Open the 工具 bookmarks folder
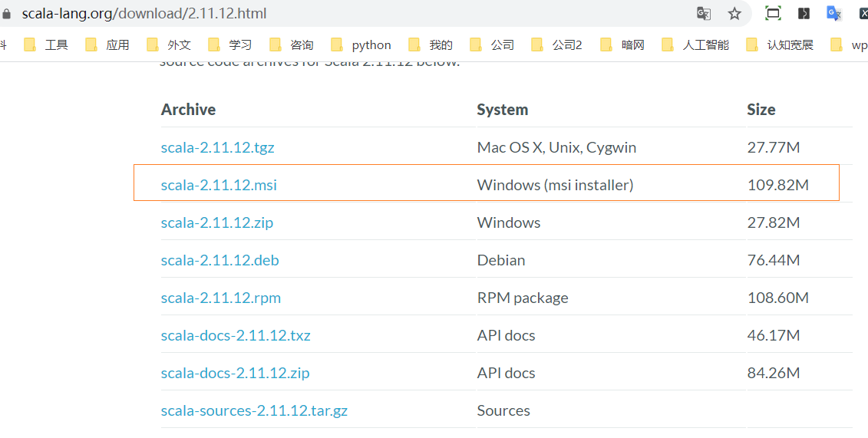 pyautogui.click(x=47, y=44)
